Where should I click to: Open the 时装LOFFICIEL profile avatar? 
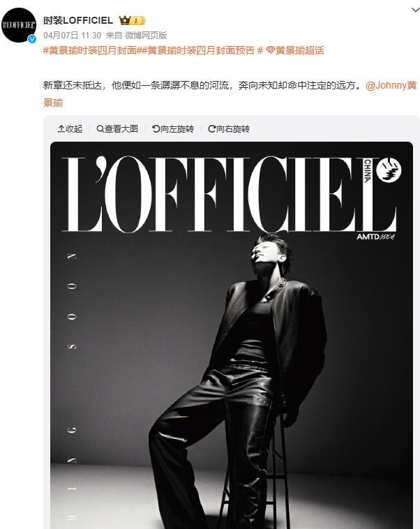(19, 25)
